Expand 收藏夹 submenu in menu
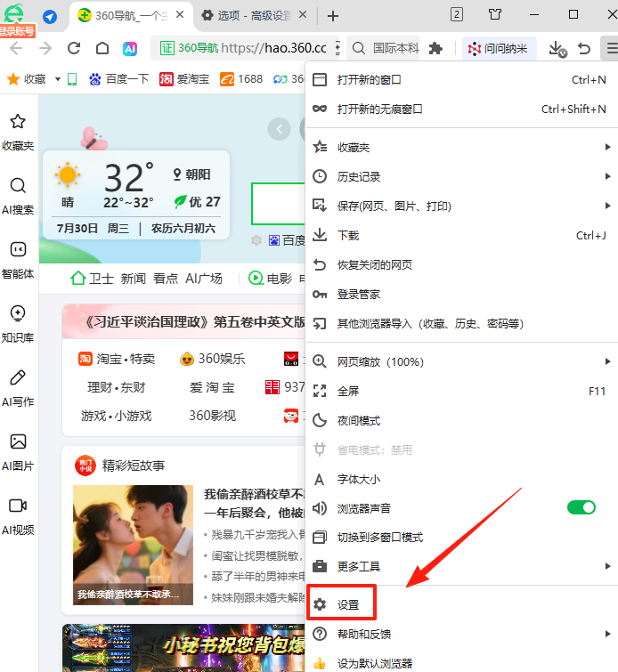Image resolution: width=618 pixels, height=672 pixels. point(462,148)
